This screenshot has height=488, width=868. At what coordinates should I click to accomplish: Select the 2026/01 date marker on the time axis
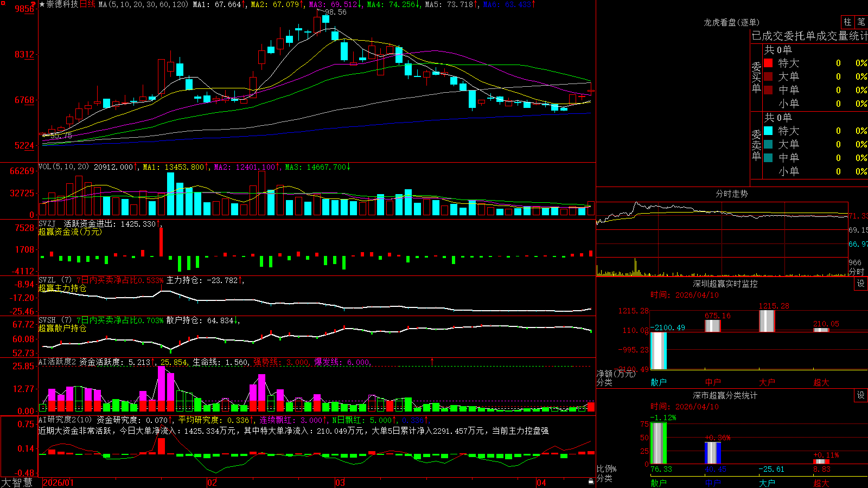[x=58, y=483]
